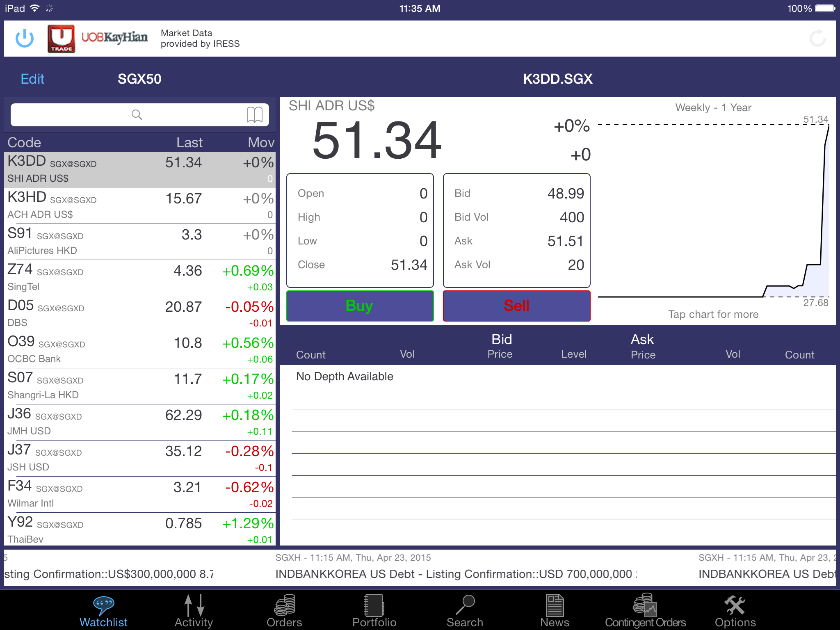Open the News tab
Image resolution: width=840 pixels, height=630 pixels.
coord(555,611)
